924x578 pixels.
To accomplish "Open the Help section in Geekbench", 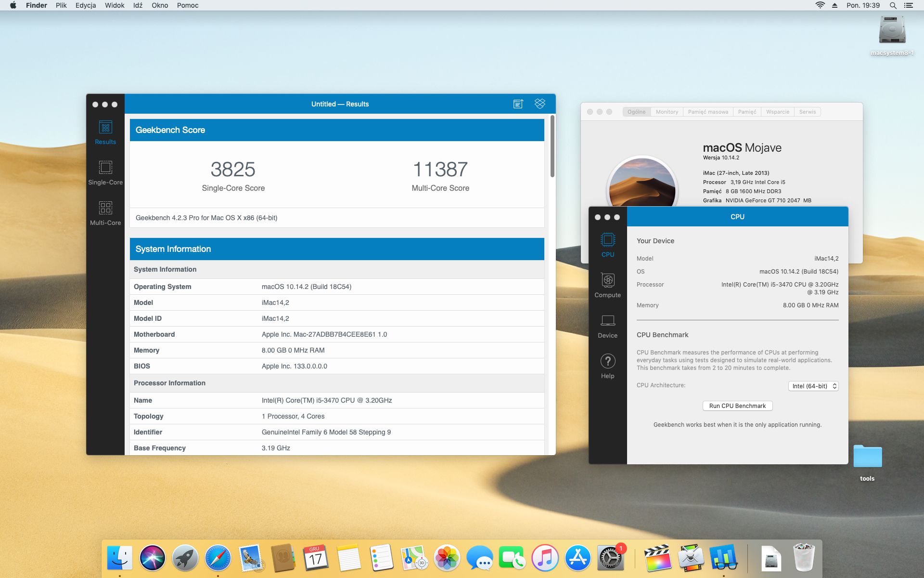I will click(607, 366).
